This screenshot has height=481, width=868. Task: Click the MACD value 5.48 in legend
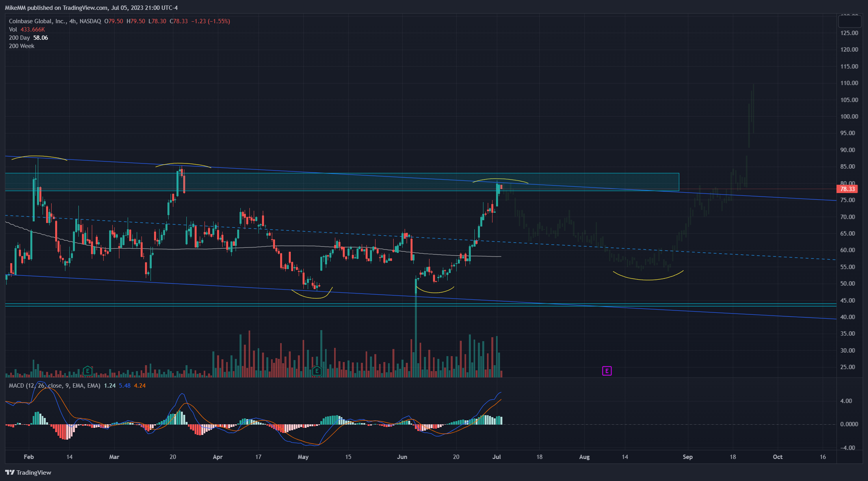tap(125, 386)
